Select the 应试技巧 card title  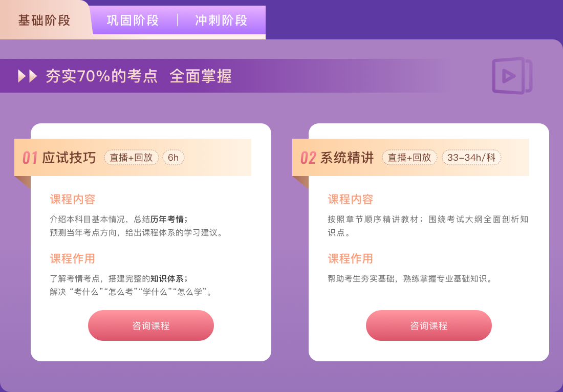click(x=69, y=158)
